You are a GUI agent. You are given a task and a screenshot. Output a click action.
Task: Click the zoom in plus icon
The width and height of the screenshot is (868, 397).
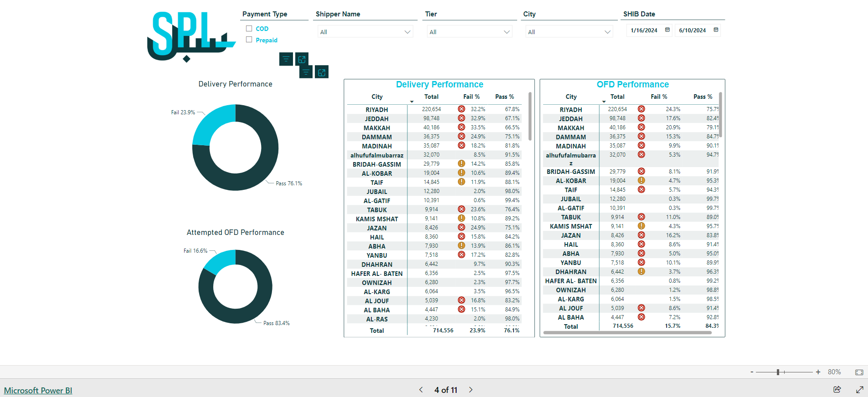click(818, 372)
